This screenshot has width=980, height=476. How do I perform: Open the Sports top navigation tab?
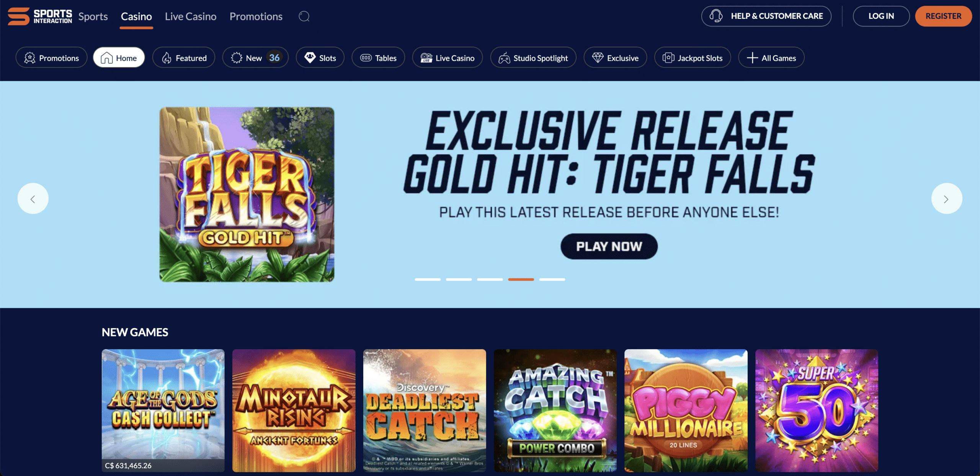[93, 16]
